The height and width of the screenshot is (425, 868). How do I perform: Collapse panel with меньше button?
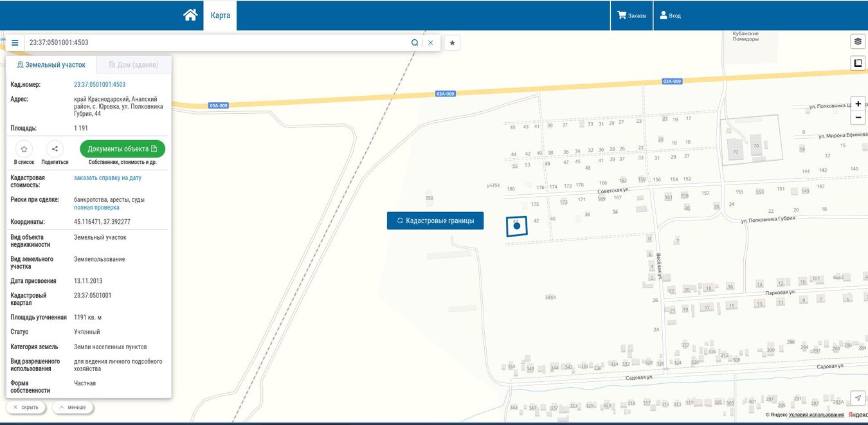[x=73, y=407]
